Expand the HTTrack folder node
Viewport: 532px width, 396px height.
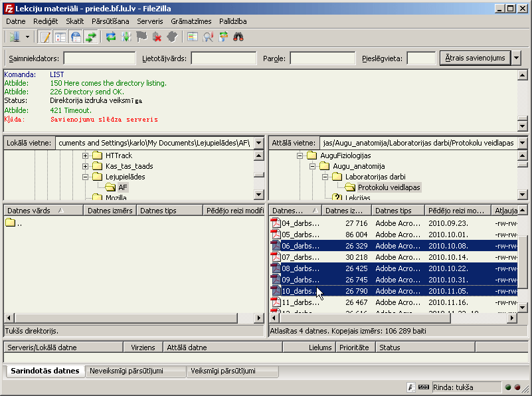[85, 155]
